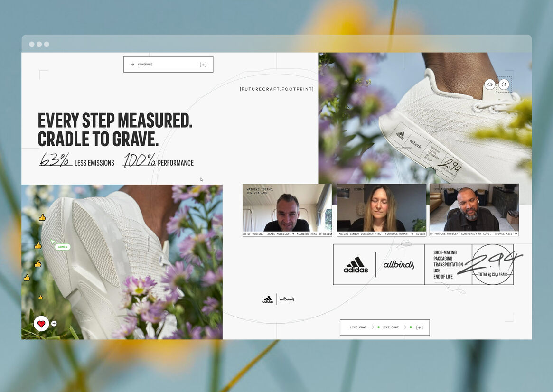
Task: Open Live Chat from the bottom bar
Action: click(358, 327)
